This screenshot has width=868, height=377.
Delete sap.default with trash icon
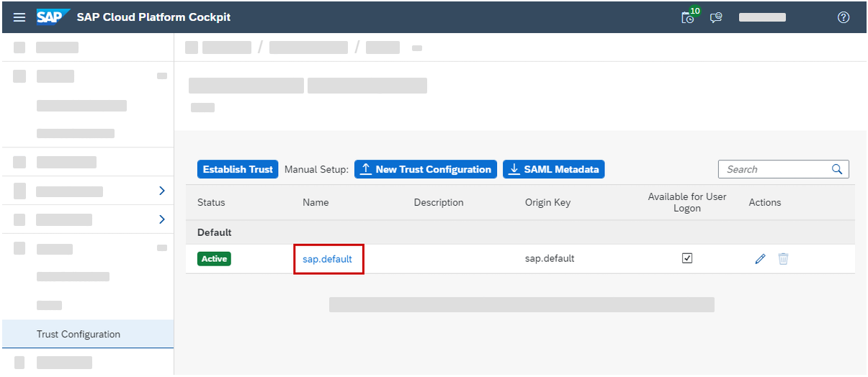pyautogui.click(x=783, y=259)
